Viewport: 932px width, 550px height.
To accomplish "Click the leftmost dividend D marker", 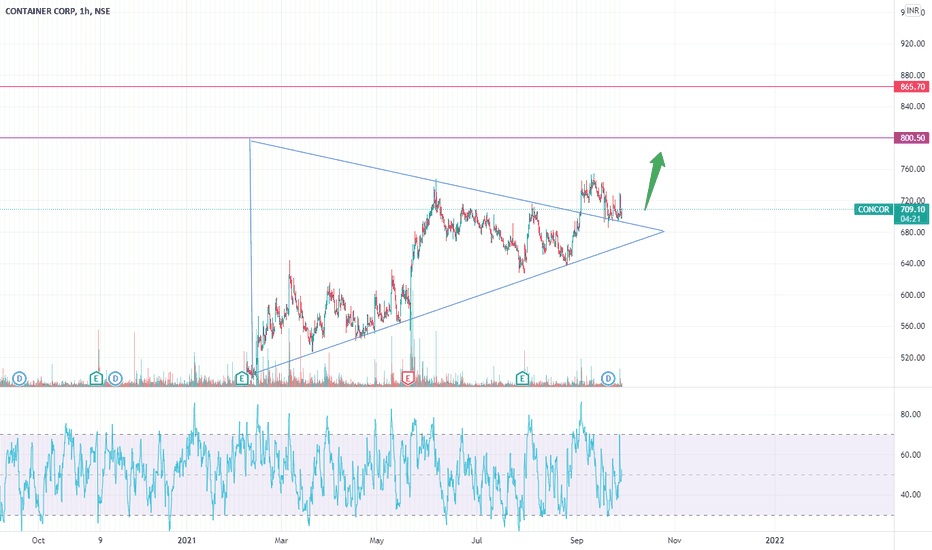I will tap(20, 378).
